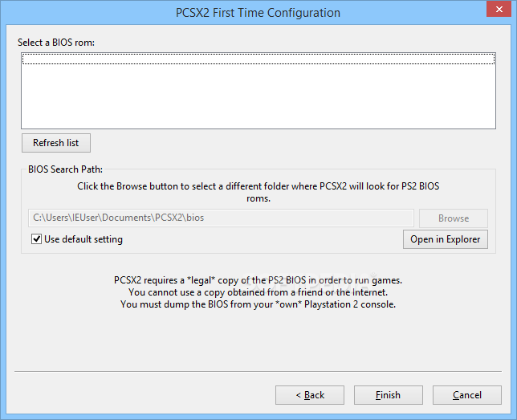
Task: Click Finish to complete configuration
Action: (x=388, y=395)
